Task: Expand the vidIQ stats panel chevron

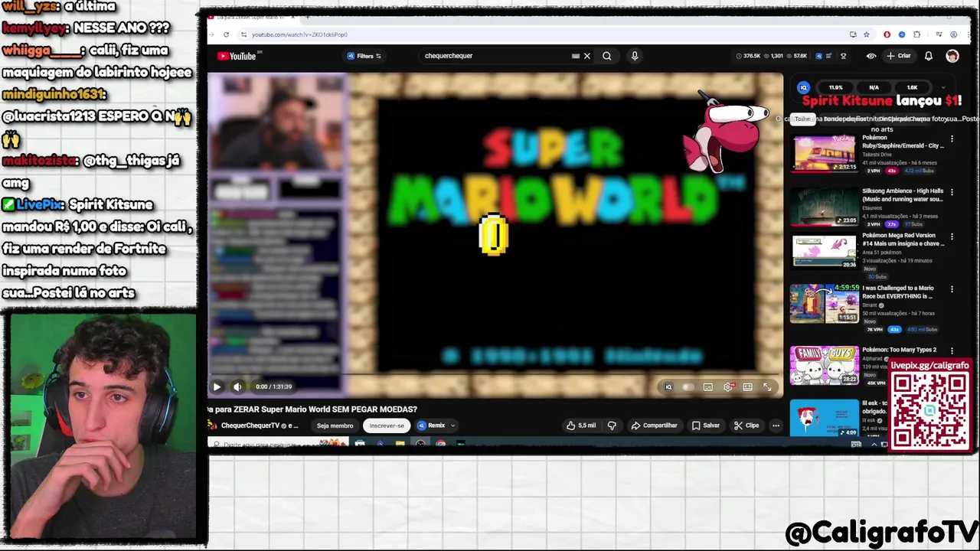Action: point(943,87)
